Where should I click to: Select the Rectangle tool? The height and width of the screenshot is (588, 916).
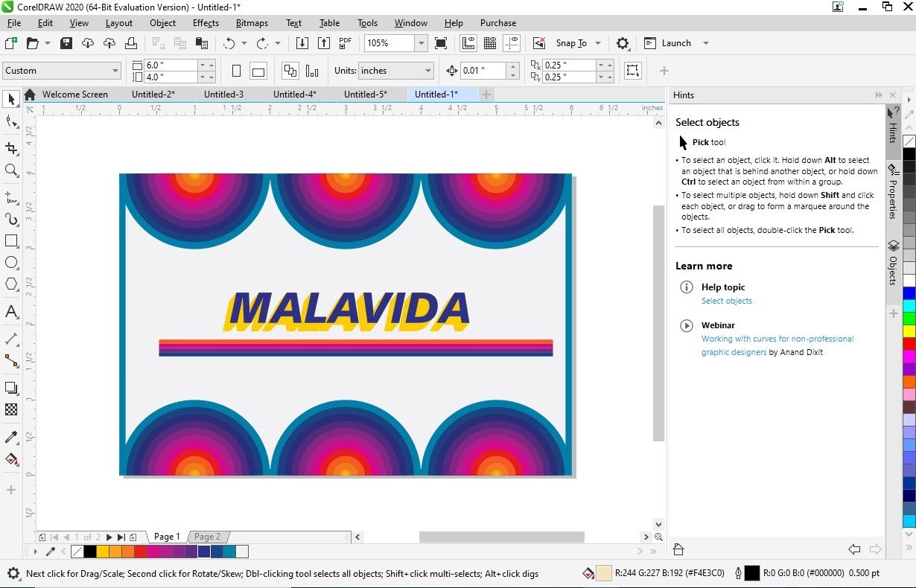11,240
